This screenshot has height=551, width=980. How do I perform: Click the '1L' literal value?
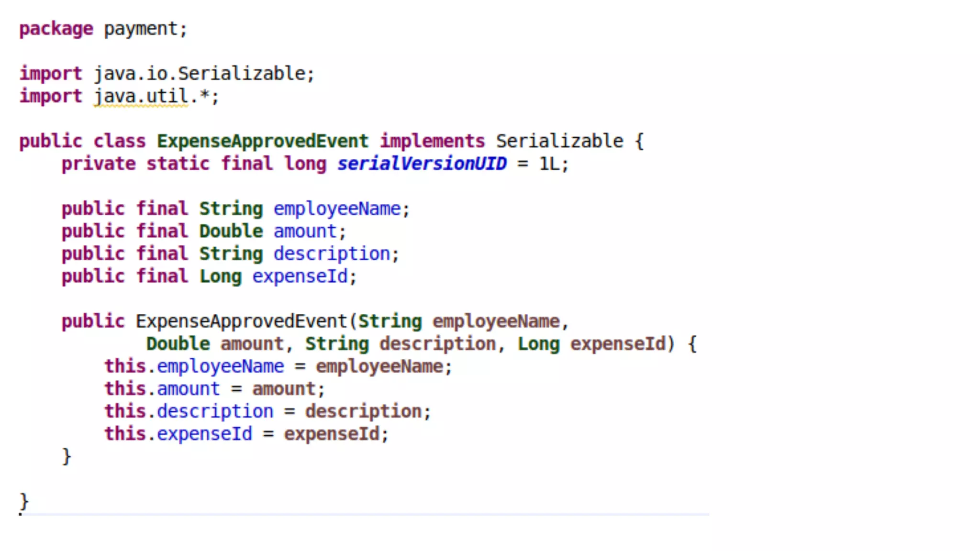click(549, 164)
